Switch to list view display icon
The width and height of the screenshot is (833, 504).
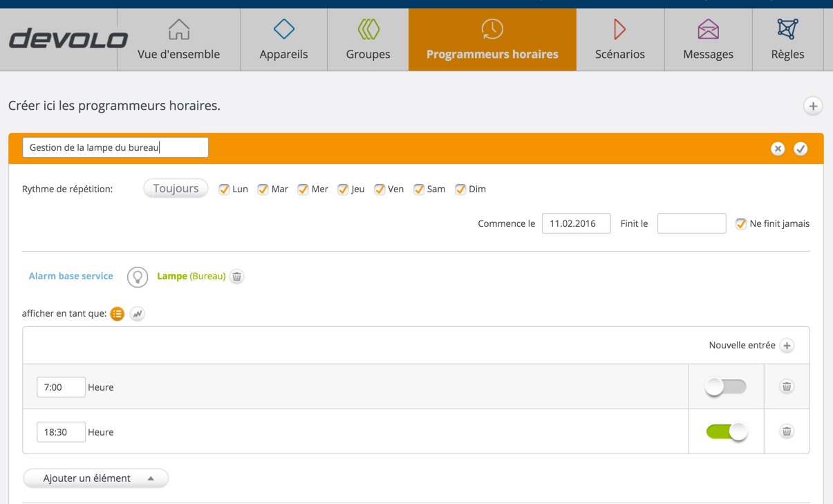click(118, 314)
